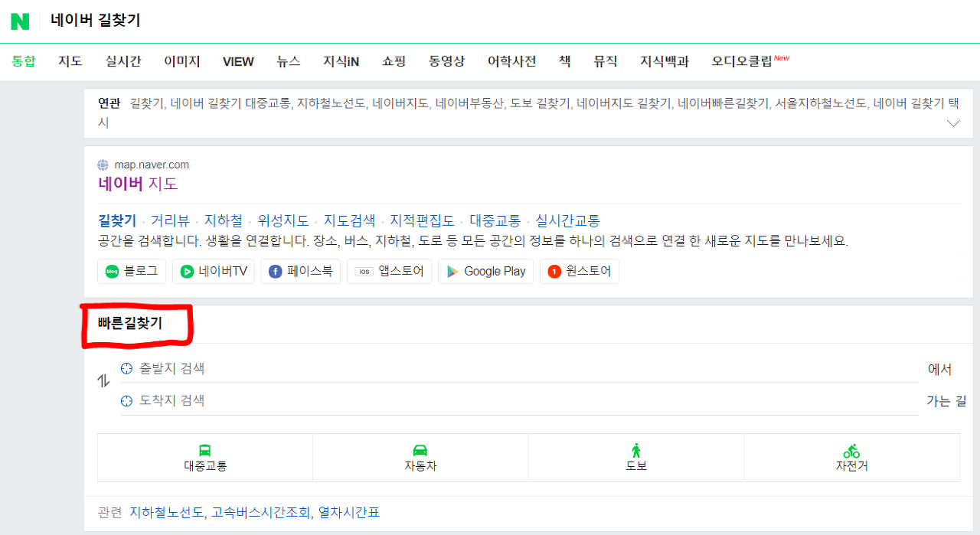This screenshot has width=980, height=535.
Task: Switch to the 오디오클립 tab
Action: 742,61
